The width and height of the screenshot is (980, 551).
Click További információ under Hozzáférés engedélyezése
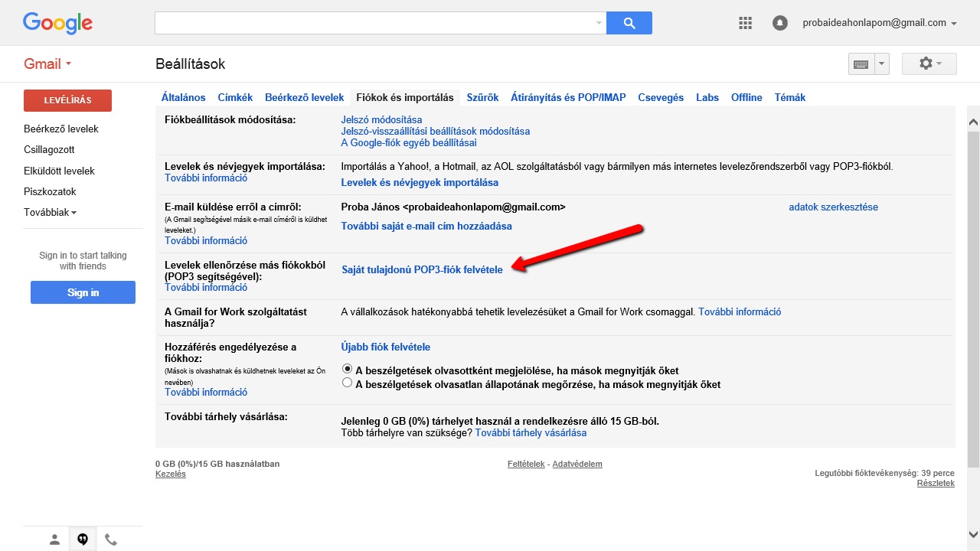(206, 392)
